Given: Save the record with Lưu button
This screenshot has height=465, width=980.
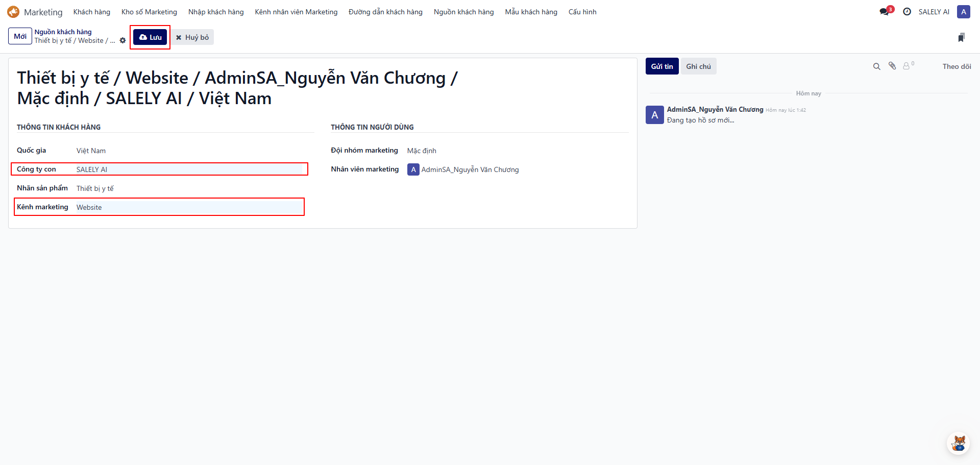Looking at the screenshot, I should click(150, 37).
